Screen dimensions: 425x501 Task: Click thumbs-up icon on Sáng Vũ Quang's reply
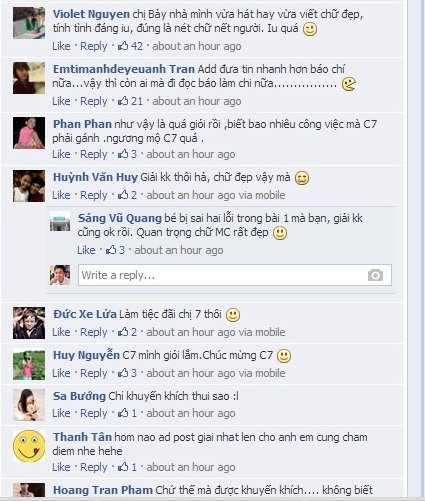pyautogui.click(x=111, y=250)
